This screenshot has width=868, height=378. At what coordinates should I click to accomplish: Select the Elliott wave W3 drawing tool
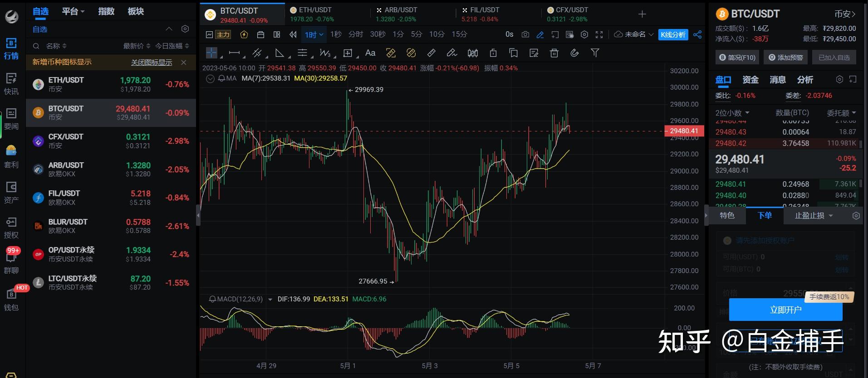325,53
